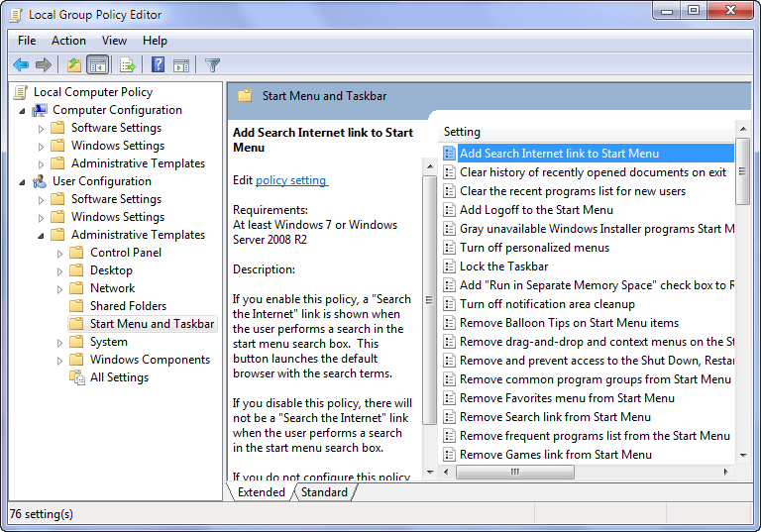Click policy icon beside Add Logoff to Start Menu
Image resolution: width=761 pixels, height=532 pixels.
click(x=450, y=210)
